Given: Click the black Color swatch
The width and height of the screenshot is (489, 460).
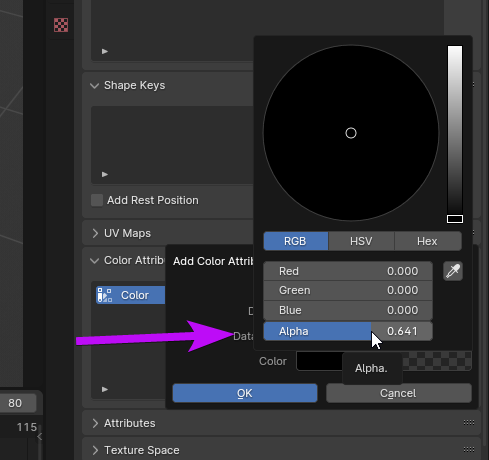Looking at the screenshot, I should [x=319, y=361].
